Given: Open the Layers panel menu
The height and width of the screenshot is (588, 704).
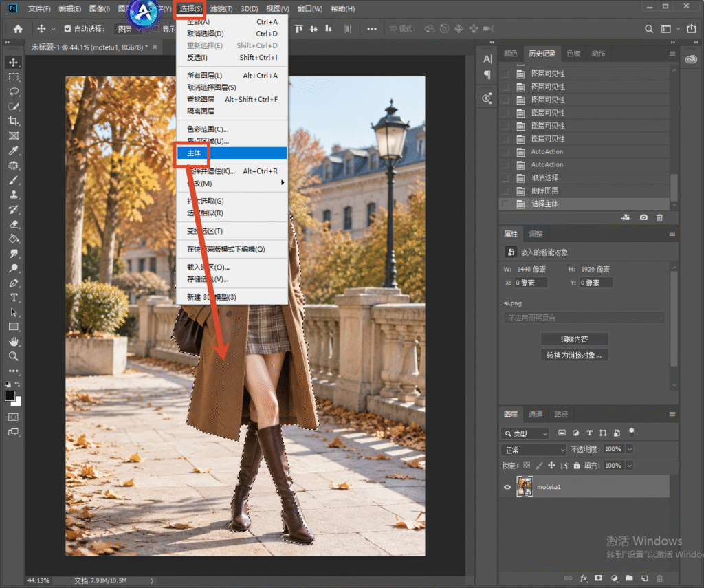Looking at the screenshot, I should click(x=672, y=414).
